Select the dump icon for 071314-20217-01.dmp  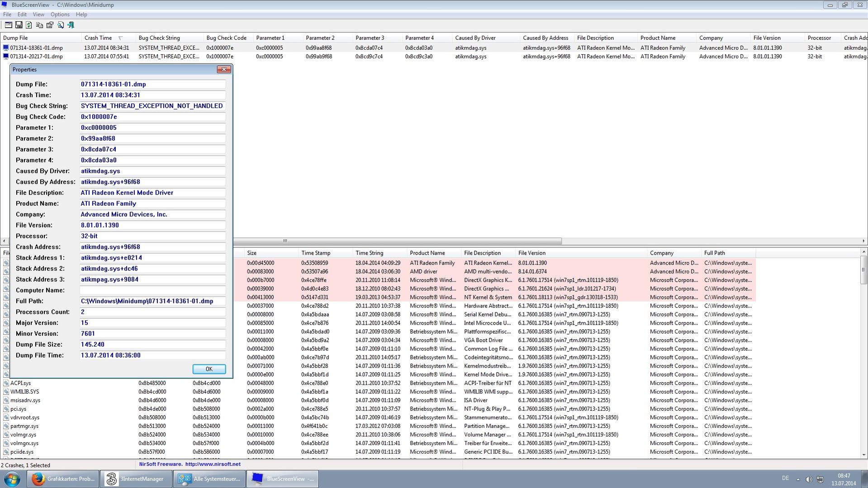pyautogui.click(x=6, y=57)
